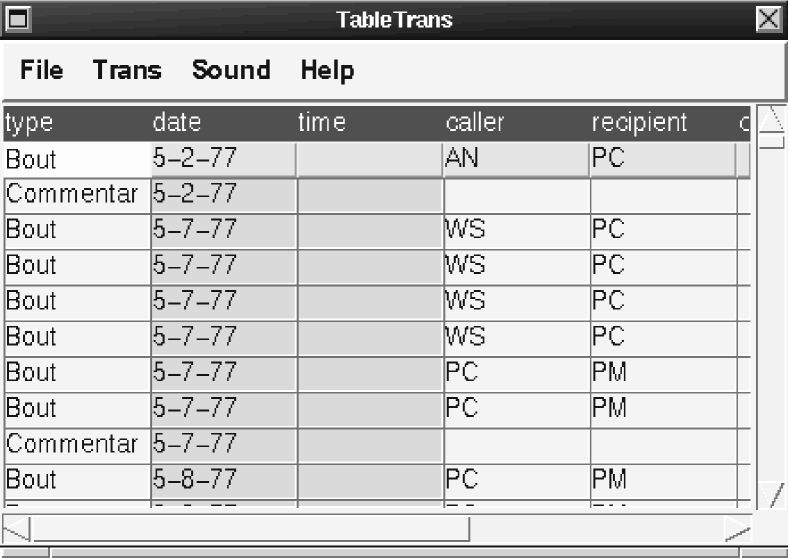Select the date cell showing 5-8-77

222,480
